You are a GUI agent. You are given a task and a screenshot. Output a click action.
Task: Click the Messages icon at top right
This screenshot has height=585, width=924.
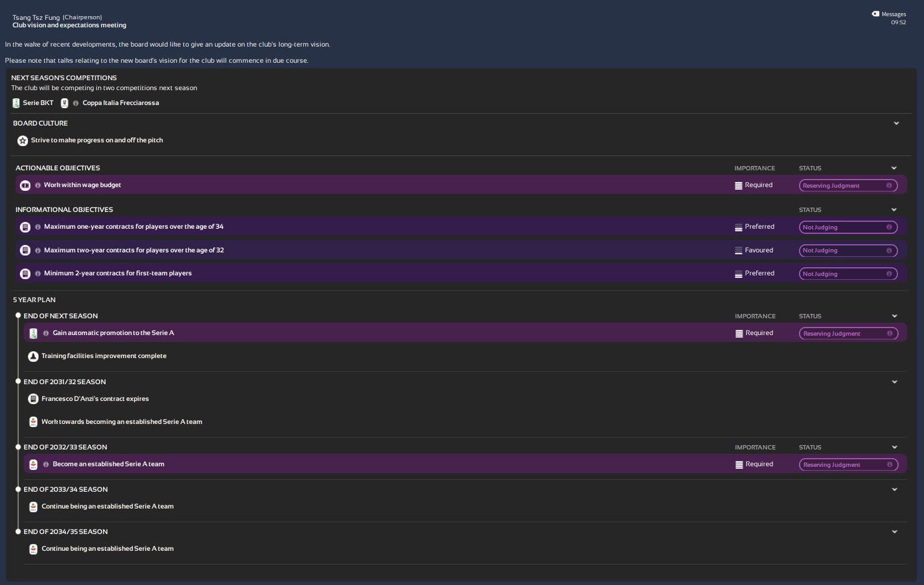tap(876, 14)
